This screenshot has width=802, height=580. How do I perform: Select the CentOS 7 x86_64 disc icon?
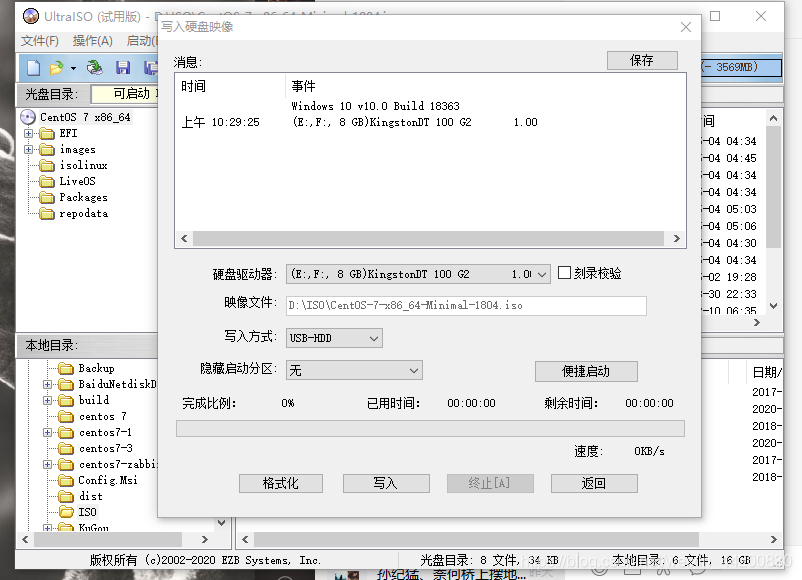click(x=28, y=117)
